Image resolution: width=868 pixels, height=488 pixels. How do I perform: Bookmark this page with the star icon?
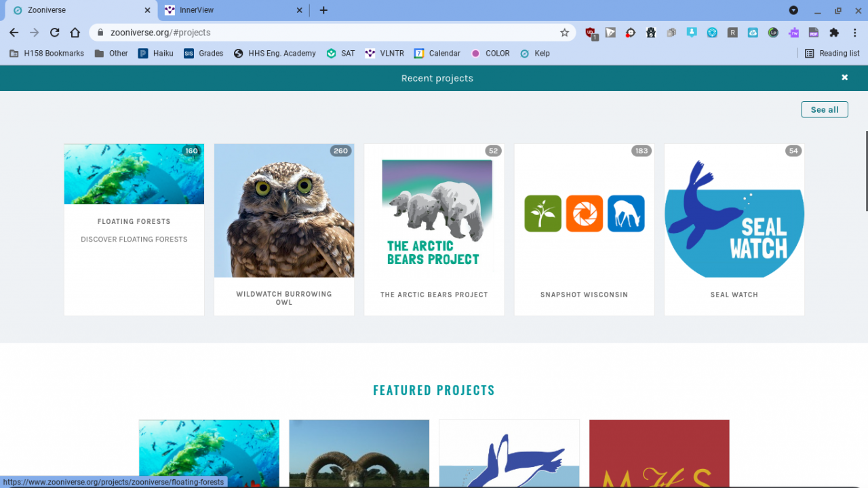point(564,33)
